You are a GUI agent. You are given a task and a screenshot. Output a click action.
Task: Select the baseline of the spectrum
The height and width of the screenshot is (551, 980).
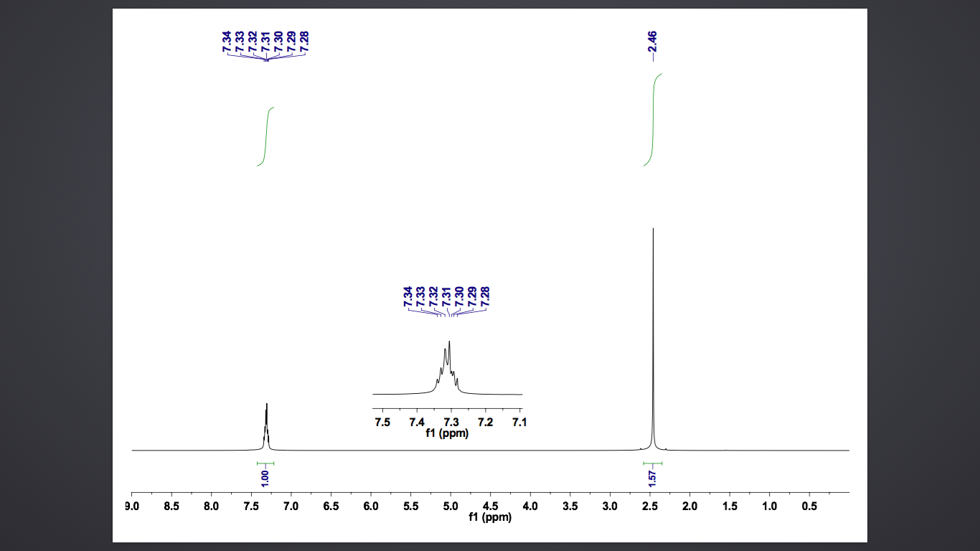[430, 450]
